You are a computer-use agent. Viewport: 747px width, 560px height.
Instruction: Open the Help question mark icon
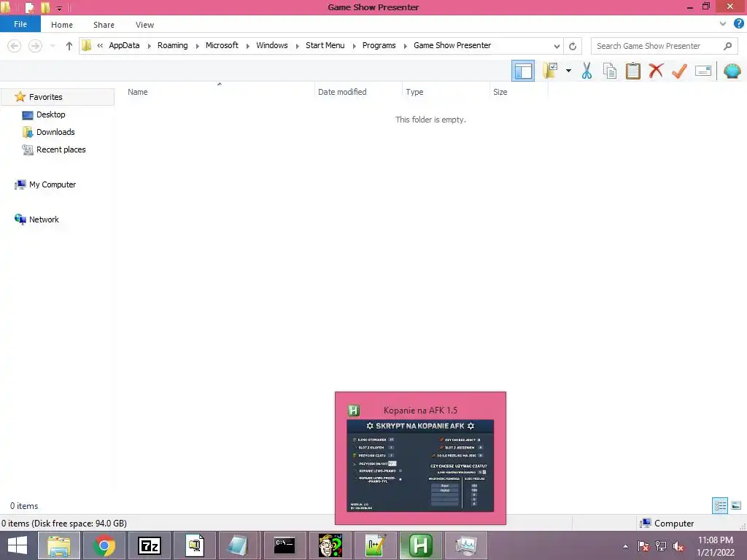click(x=738, y=24)
